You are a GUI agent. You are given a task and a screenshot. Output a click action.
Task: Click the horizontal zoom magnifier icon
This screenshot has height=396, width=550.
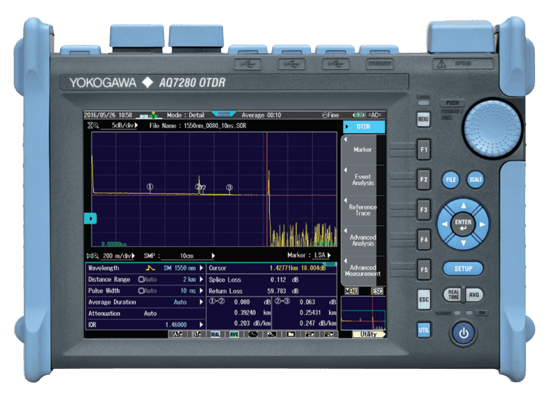(93, 256)
